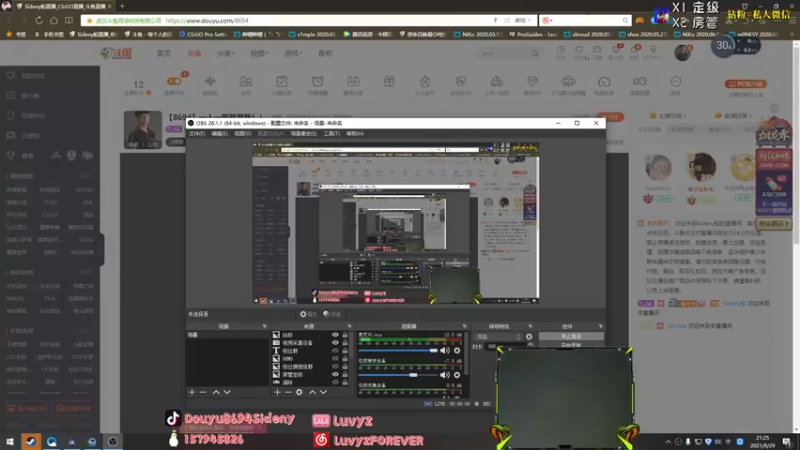Open 工具(T) menu in OBS
This screenshot has height=450, width=800.
point(332,134)
